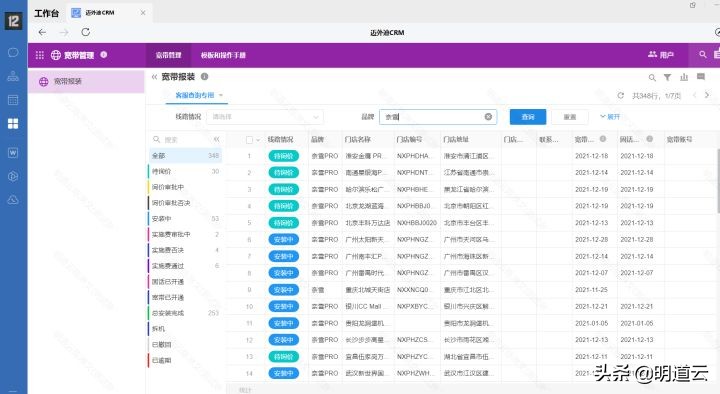Viewport: 720px width, 394px height.
Task: Open the apps grid sidebar icon
Action: click(13, 124)
